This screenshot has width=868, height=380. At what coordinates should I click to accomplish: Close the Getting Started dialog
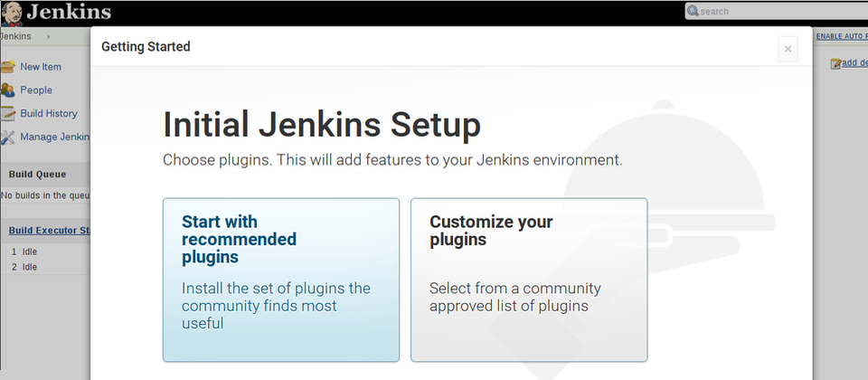[788, 49]
